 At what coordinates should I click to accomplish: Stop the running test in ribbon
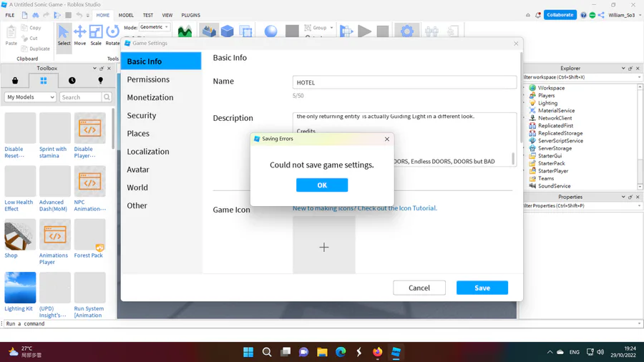[382, 31]
